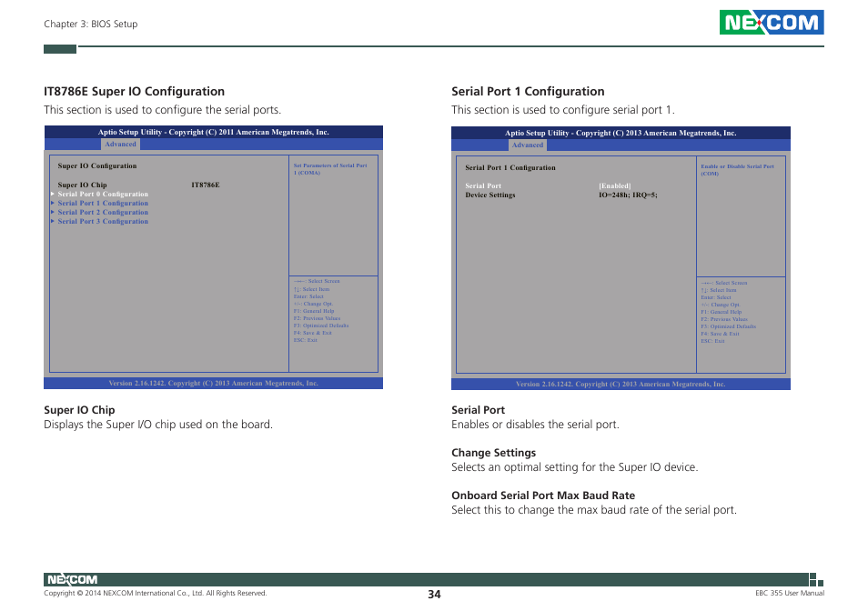Click 'F4: Save & Exit' in the right BIOS screen
Image resolution: width=868 pixels, height=611 pixels.
tap(721, 334)
